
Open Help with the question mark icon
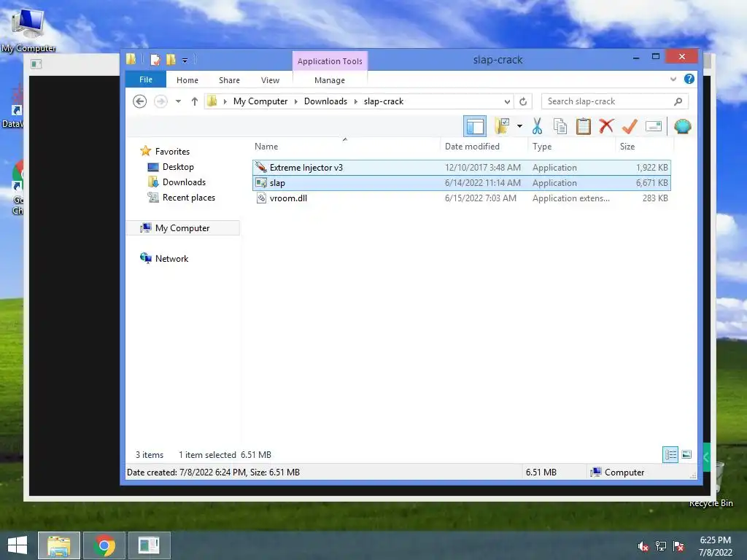click(689, 79)
